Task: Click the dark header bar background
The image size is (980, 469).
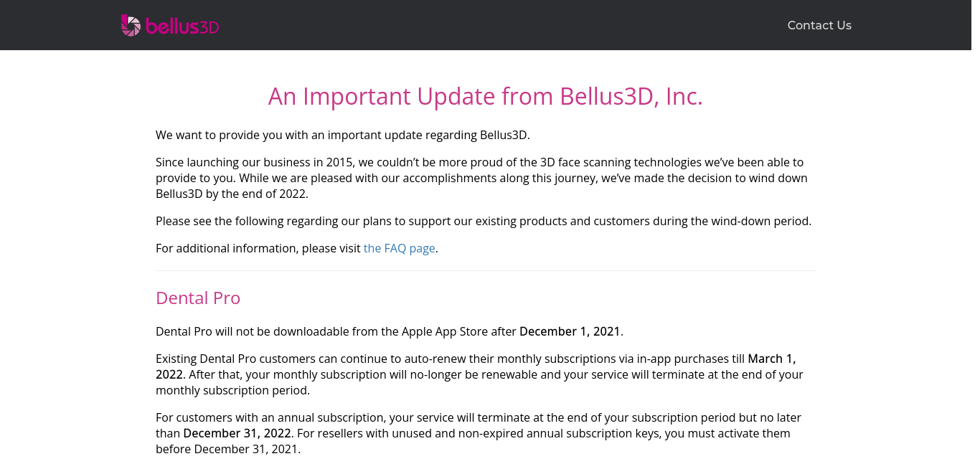Action: [490, 25]
